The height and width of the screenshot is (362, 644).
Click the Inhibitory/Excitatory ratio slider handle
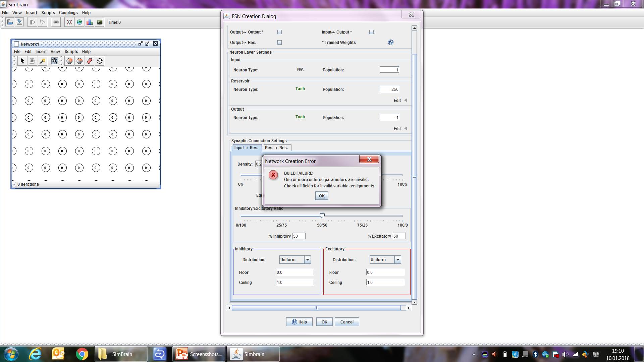(x=322, y=216)
